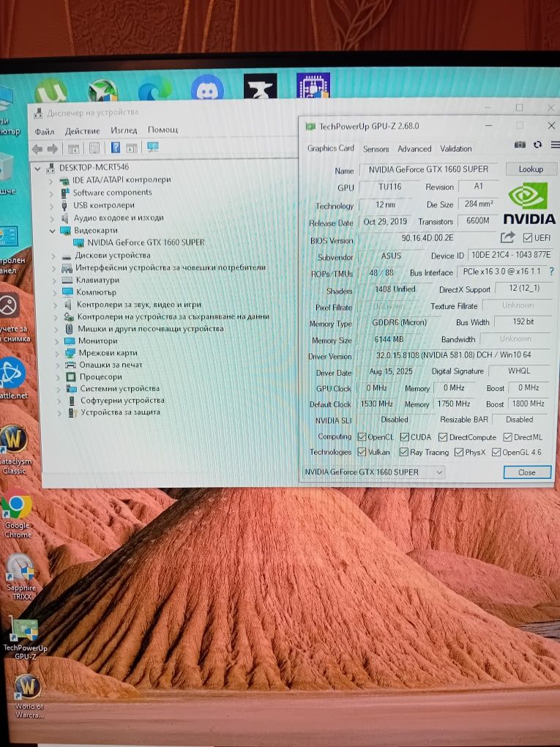Open the Discord desktop icon
The height and width of the screenshot is (747, 560).
(x=208, y=87)
